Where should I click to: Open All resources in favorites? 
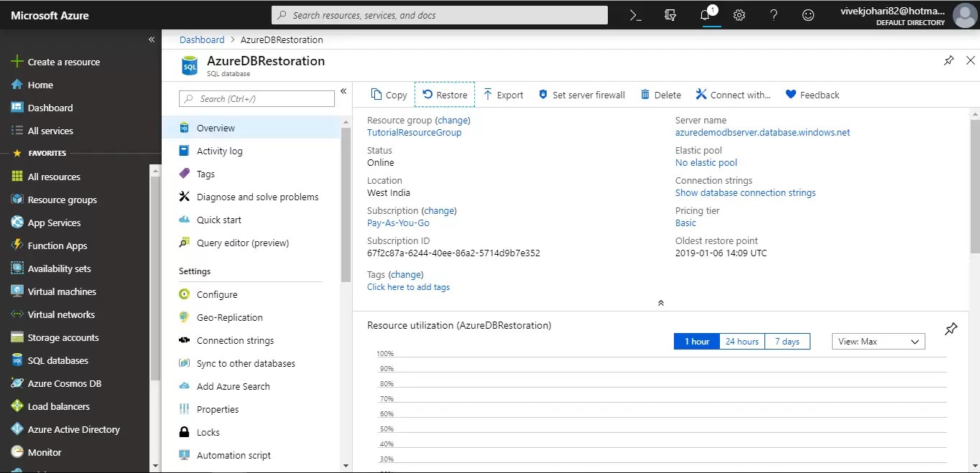point(46,177)
